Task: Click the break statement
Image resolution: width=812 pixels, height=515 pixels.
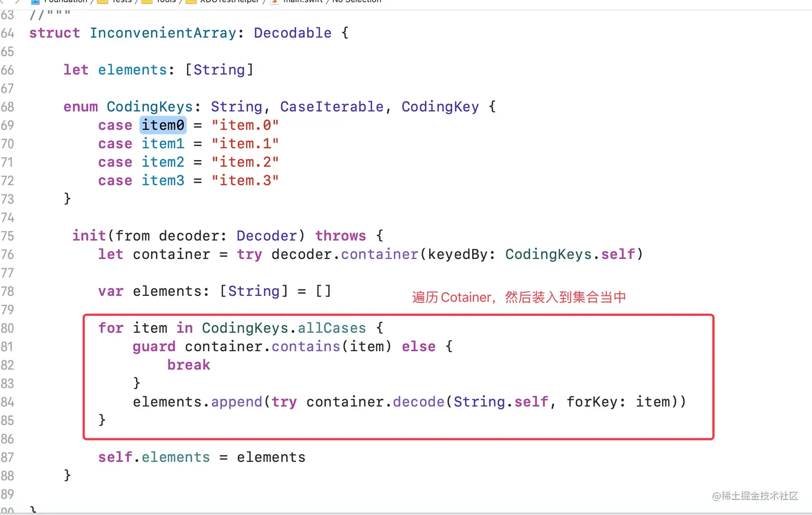Action: 189,365
